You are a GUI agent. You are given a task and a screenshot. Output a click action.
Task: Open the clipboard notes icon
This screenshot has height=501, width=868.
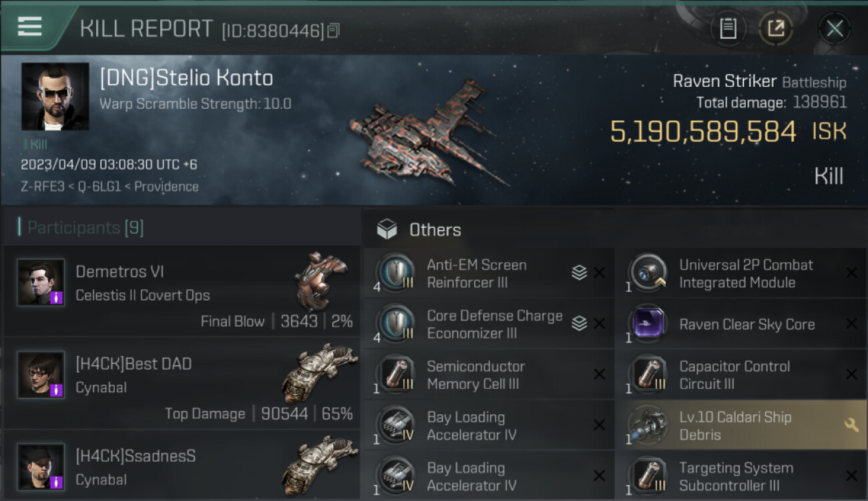tap(728, 28)
